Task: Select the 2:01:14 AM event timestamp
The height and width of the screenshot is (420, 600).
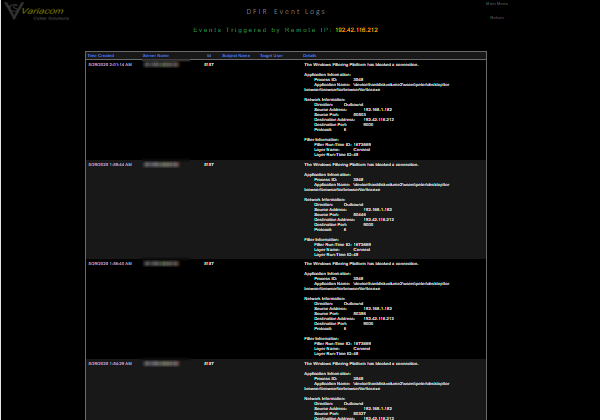Action: 110,64
